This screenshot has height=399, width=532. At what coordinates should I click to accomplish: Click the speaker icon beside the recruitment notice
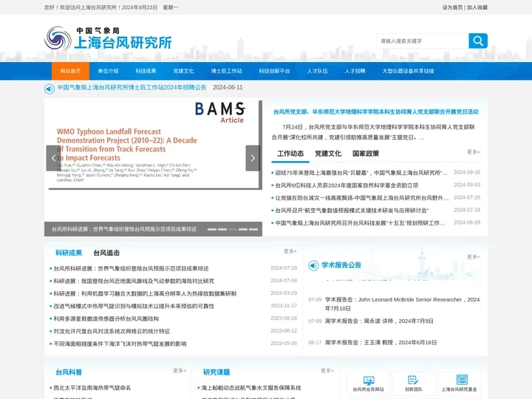point(50,89)
